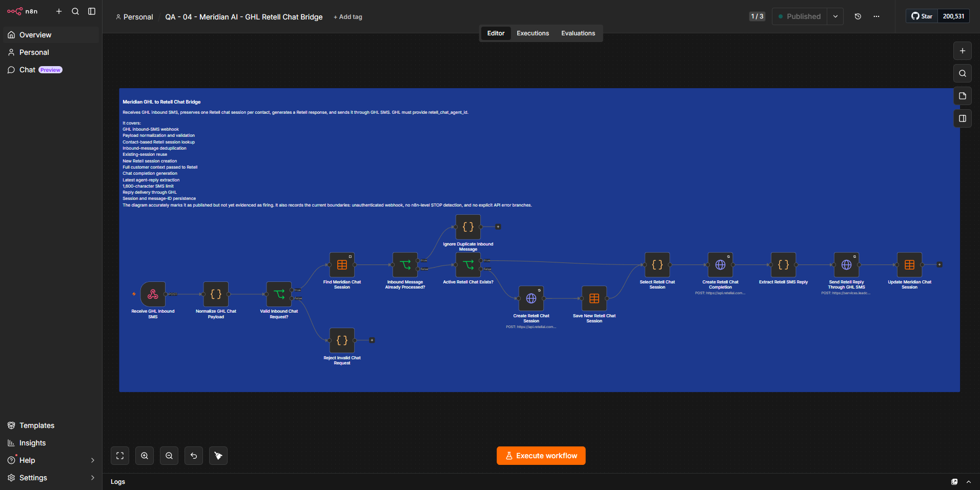Select Normalize GHL Chat Payload code node

coord(216,294)
